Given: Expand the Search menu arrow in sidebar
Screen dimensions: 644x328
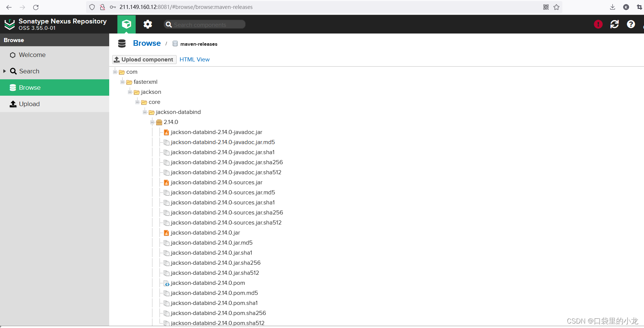Looking at the screenshot, I should coord(4,71).
